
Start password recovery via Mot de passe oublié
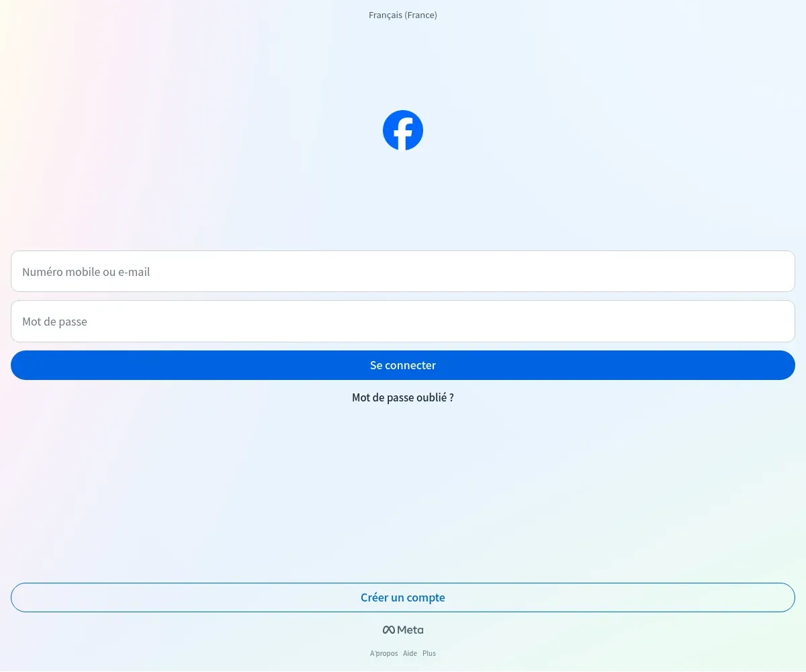(403, 397)
